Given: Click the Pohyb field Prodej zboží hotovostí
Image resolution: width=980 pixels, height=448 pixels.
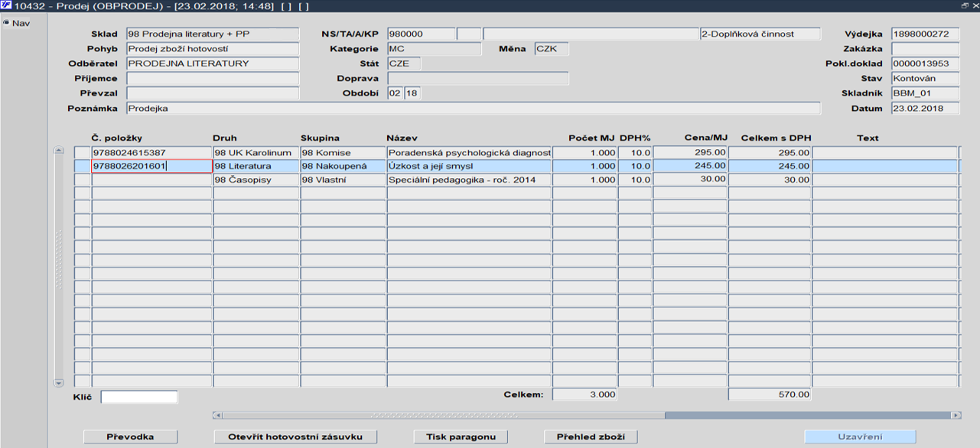Looking at the screenshot, I should pyautogui.click(x=213, y=49).
